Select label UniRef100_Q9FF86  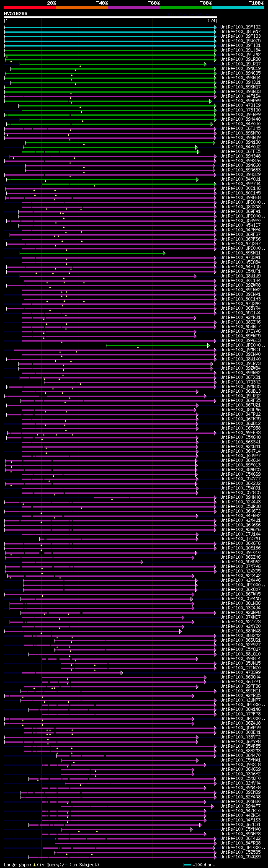point(240,687)
